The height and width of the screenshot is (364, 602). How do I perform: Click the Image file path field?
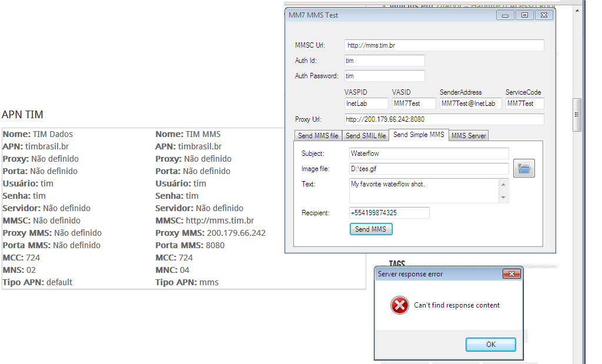tap(429, 169)
